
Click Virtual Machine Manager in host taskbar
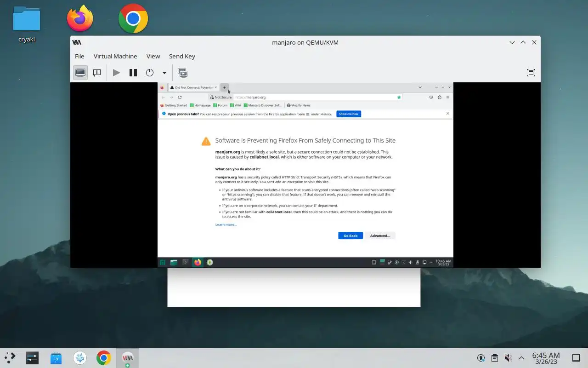(128, 358)
